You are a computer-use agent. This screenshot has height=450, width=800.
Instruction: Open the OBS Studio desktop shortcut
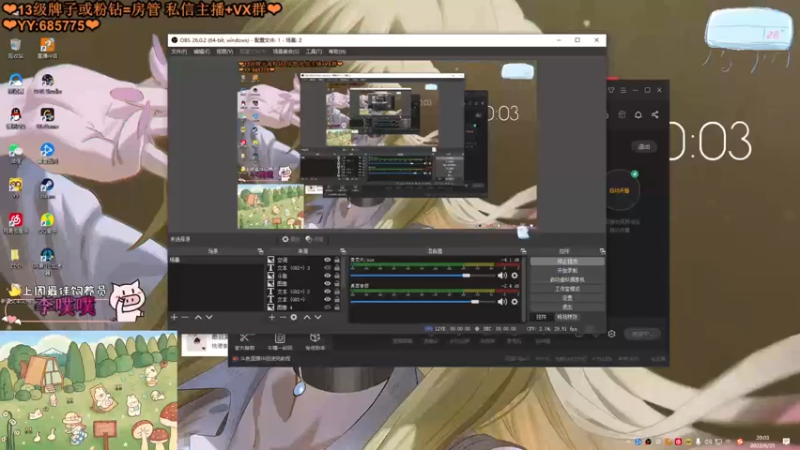pyautogui.click(x=47, y=84)
